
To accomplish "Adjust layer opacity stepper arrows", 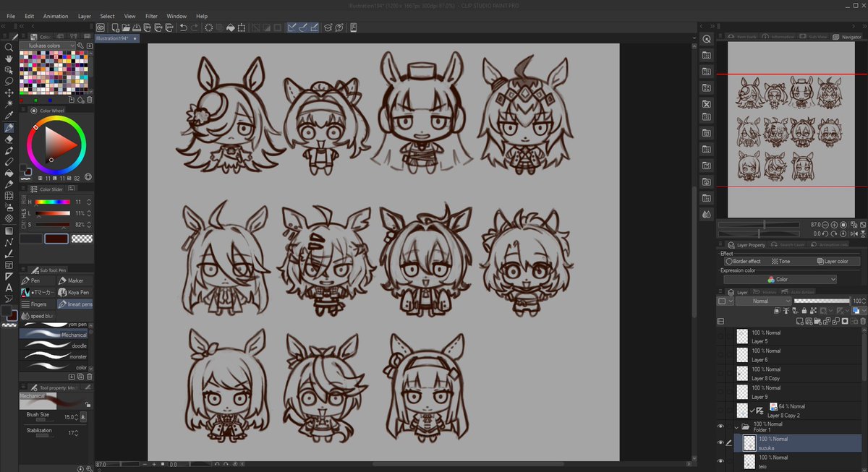I will 864,301.
